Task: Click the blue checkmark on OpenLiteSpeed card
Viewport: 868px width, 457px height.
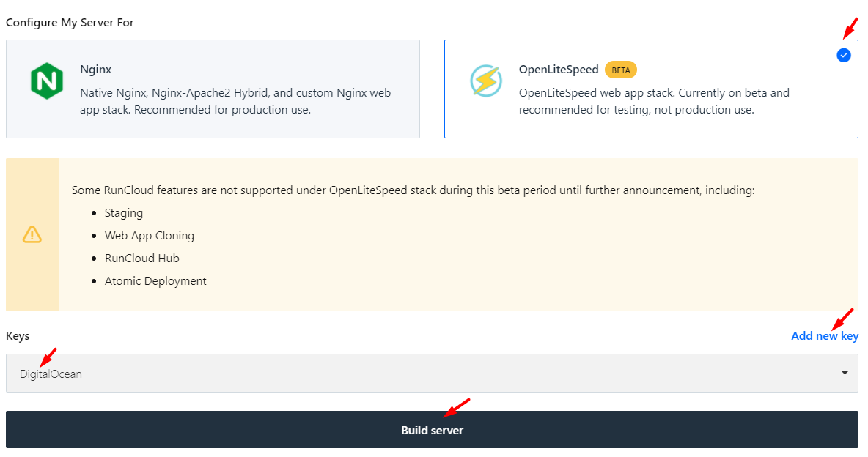Action: pyautogui.click(x=844, y=56)
